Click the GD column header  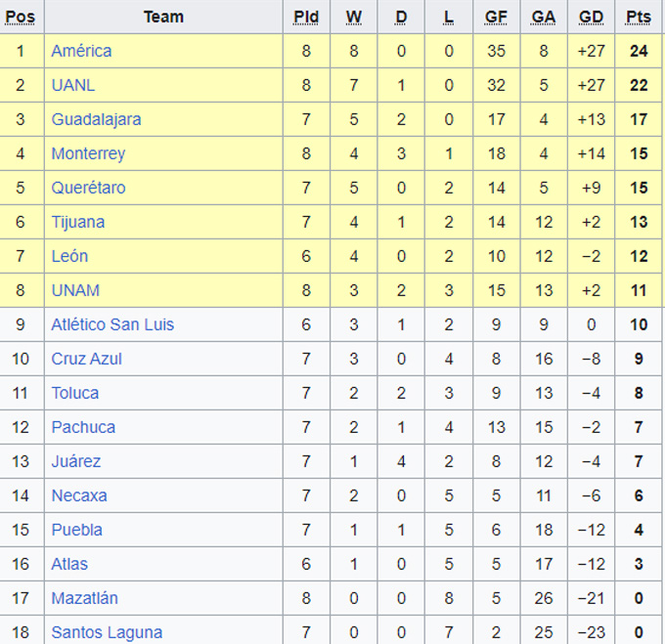coord(591,17)
